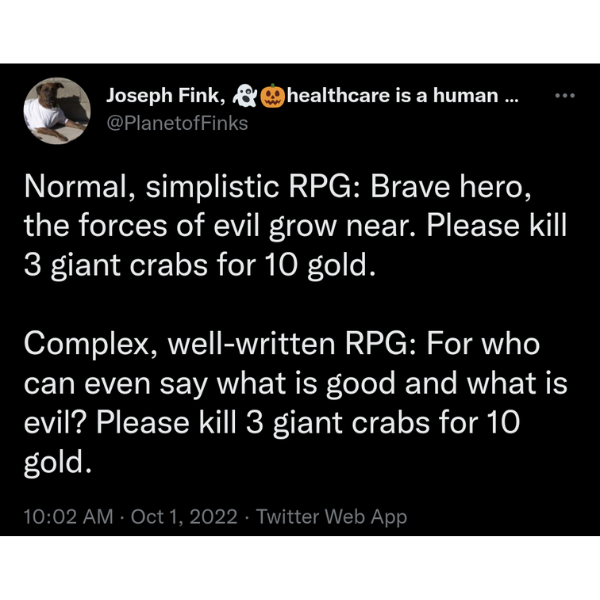Click 'For who' at end of Complex line
The height and width of the screenshot is (600, 600).
483,344
